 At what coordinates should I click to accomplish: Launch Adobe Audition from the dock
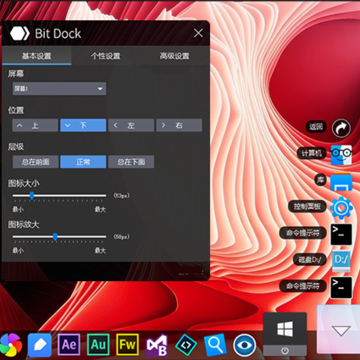[98, 345]
